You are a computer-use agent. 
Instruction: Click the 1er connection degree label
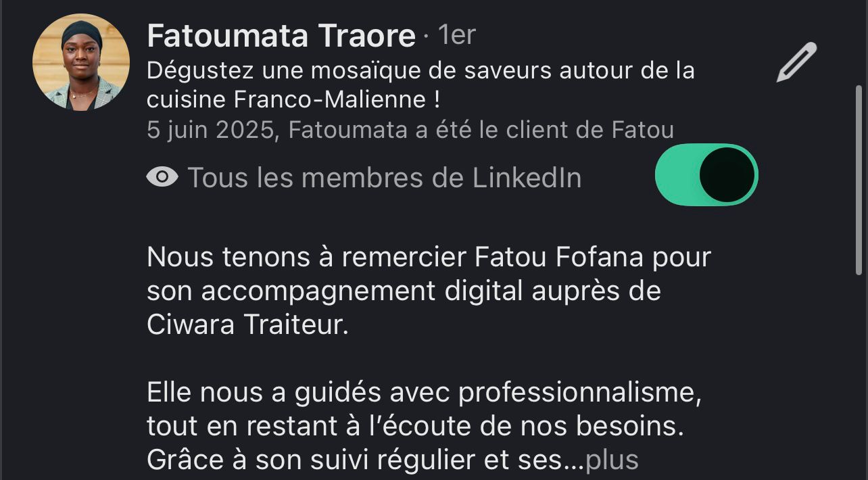pos(456,34)
